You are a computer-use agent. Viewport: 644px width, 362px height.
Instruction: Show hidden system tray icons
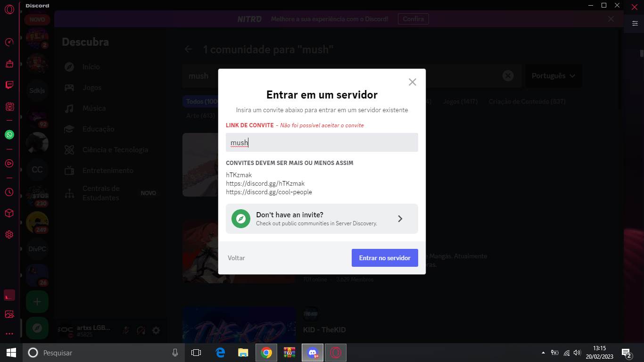tap(544, 353)
